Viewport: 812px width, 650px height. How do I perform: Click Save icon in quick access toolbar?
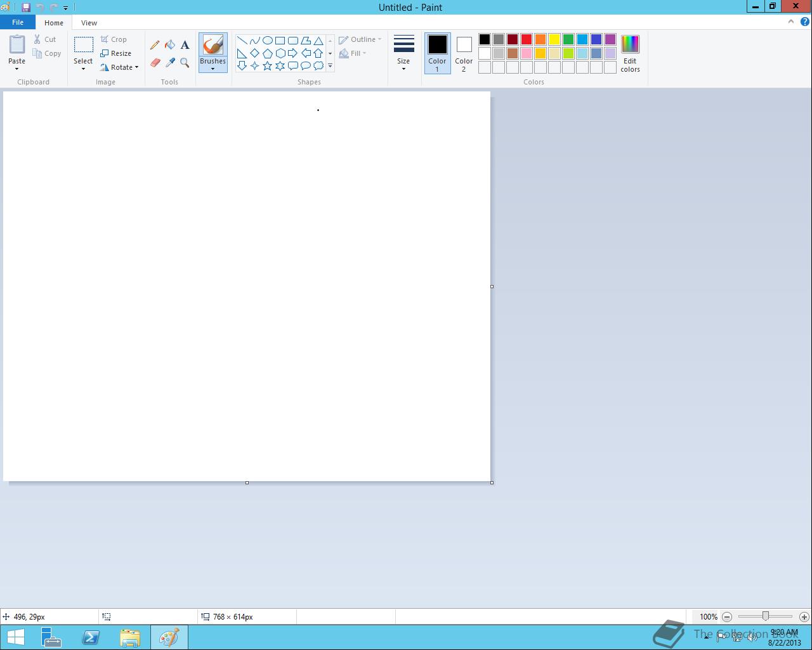(x=26, y=8)
